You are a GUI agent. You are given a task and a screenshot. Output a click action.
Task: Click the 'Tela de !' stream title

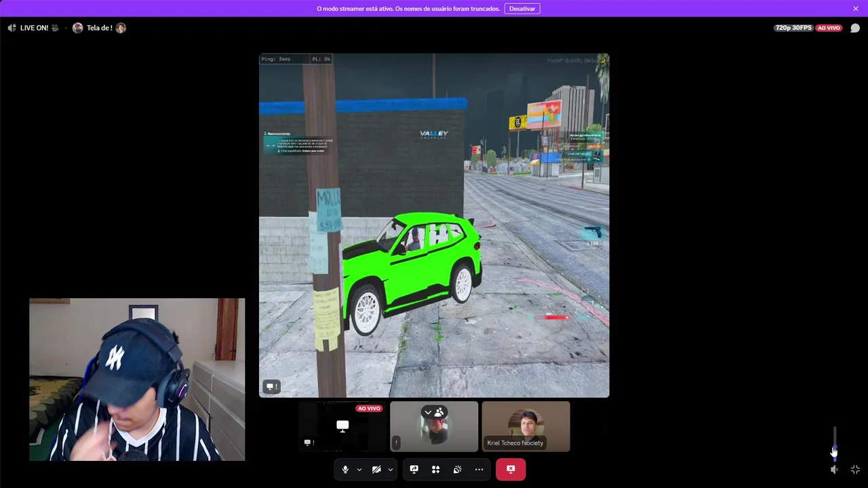click(x=99, y=28)
